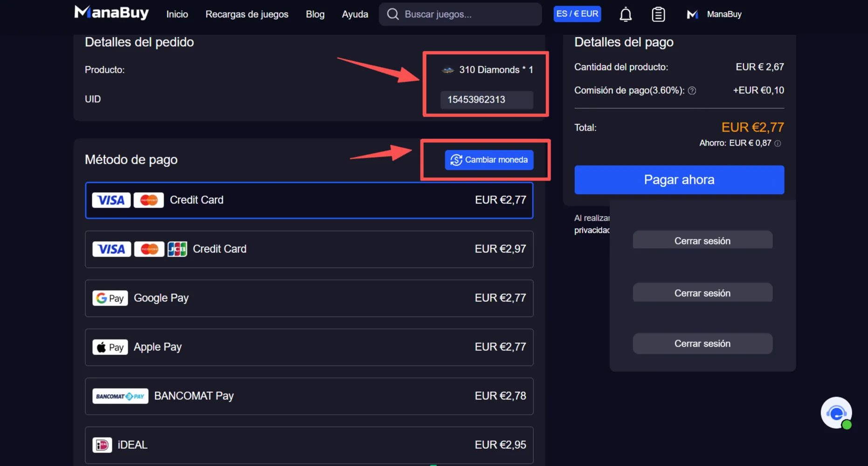
Task: Click the JCB card logo
Action: click(177, 249)
